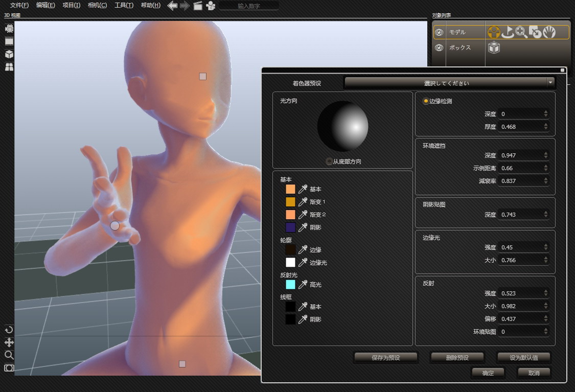Activate the rotate view tool

click(x=9, y=330)
